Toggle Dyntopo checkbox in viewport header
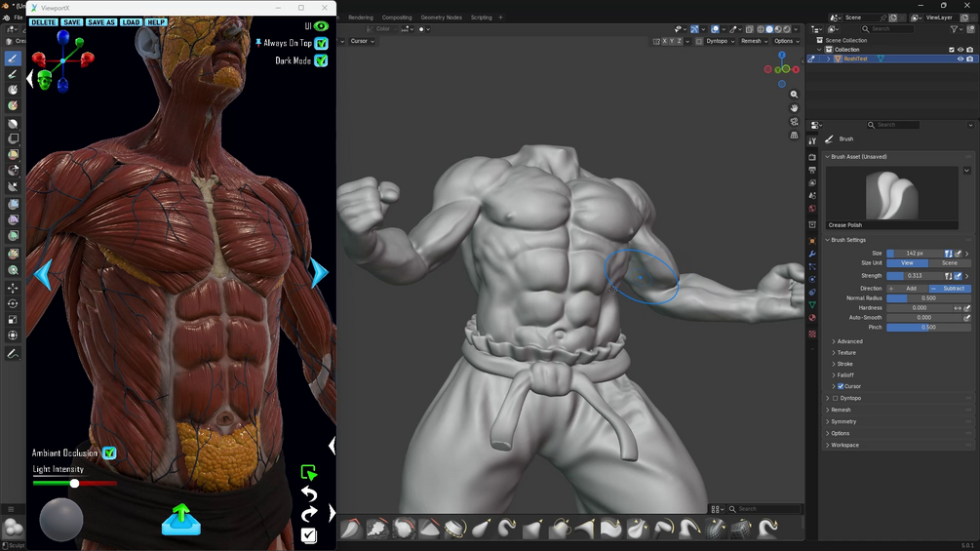The width and height of the screenshot is (980, 551). coord(699,41)
